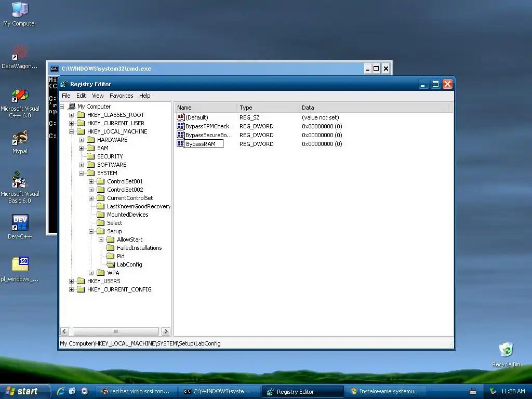This screenshot has width=532, height=399.
Task: Click the keyboard icon near the tray
Action: 473,392
